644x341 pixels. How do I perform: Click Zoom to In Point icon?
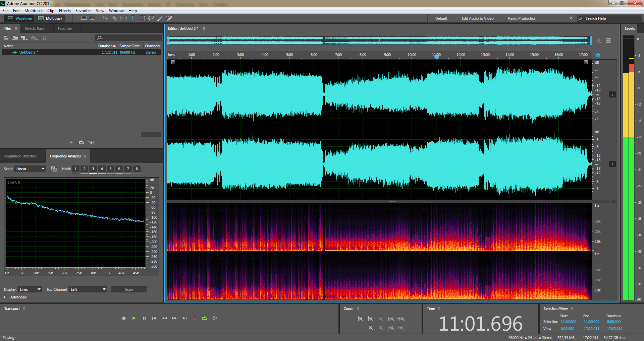click(x=391, y=319)
